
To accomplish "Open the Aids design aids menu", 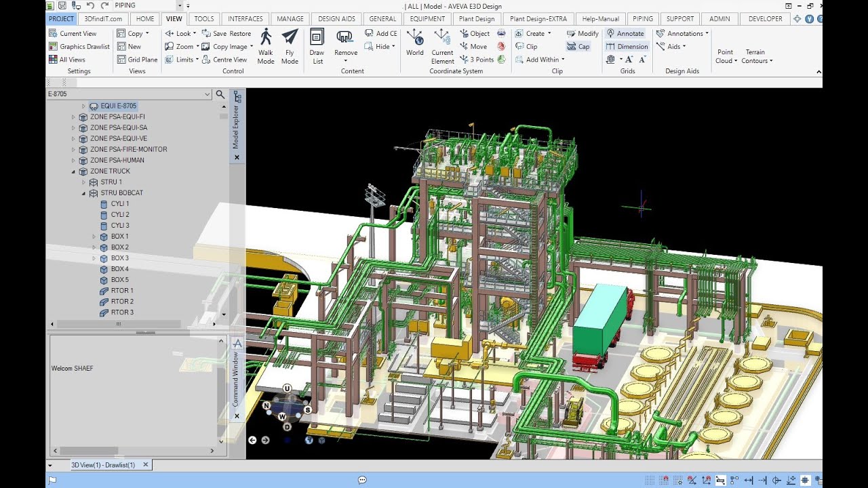I will [671, 46].
